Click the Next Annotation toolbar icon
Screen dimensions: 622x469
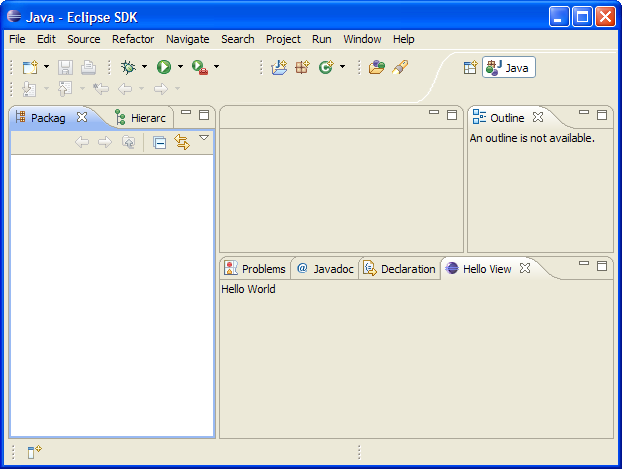[29, 89]
